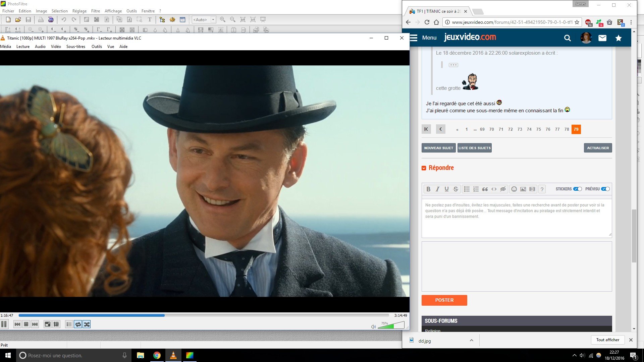Toggle VLC loop mode button
The width and height of the screenshot is (644, 362).
click(78, 324)
